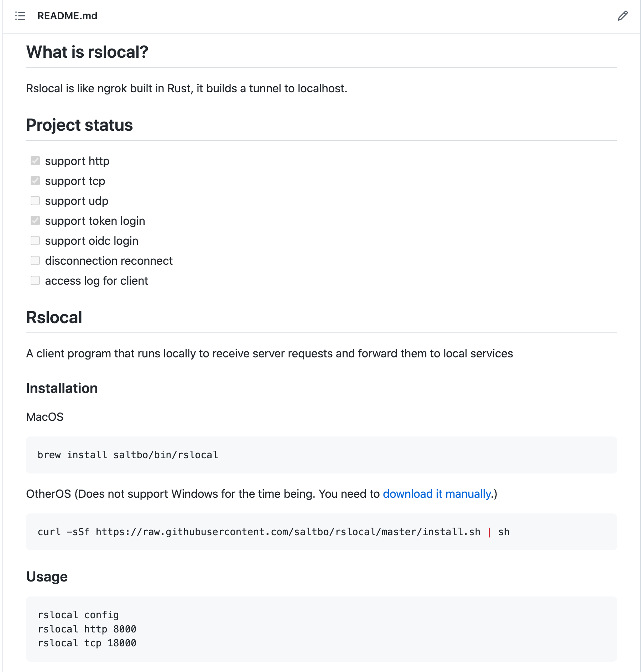
Task: Click the Rslocal section heading
Action: [x=54, y=317]
